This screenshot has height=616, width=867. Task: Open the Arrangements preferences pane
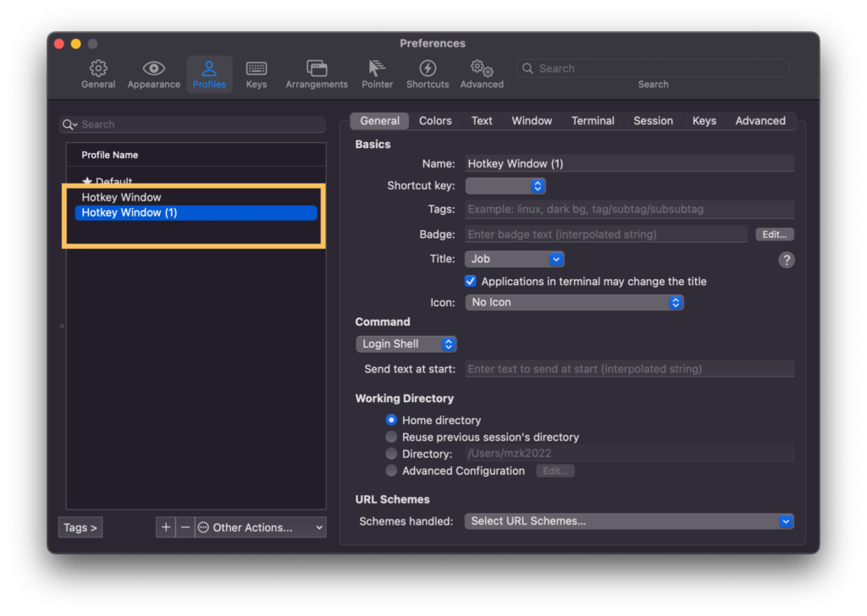point(317,74)
